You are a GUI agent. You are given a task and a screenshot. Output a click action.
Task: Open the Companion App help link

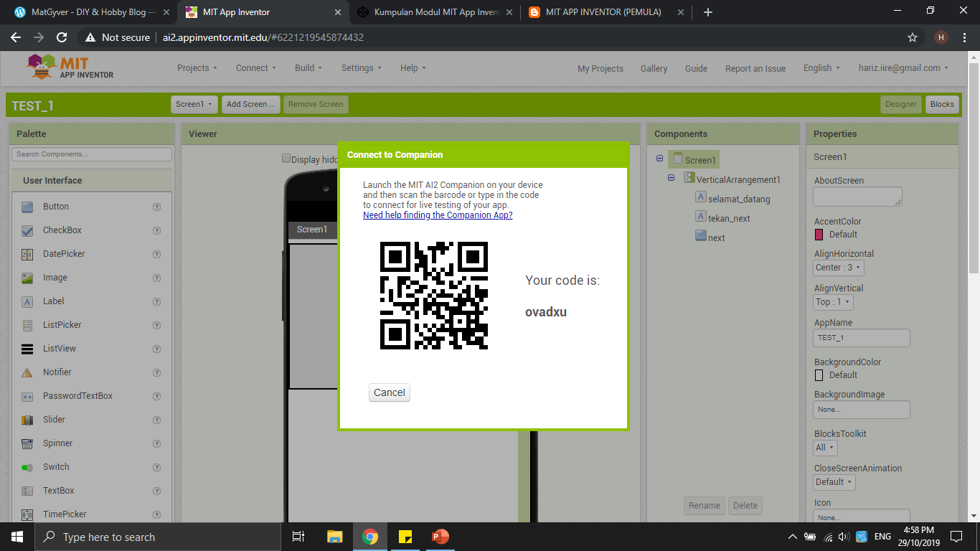438,215
